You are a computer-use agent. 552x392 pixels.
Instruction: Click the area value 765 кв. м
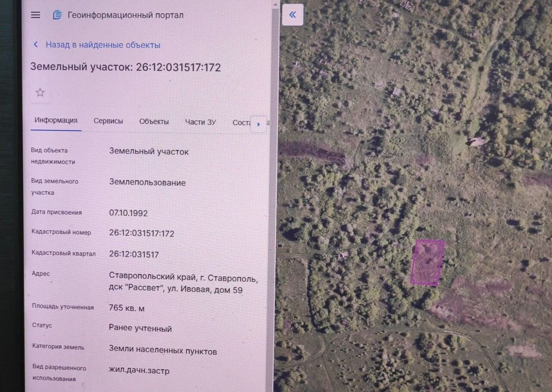tap(127, 308)
